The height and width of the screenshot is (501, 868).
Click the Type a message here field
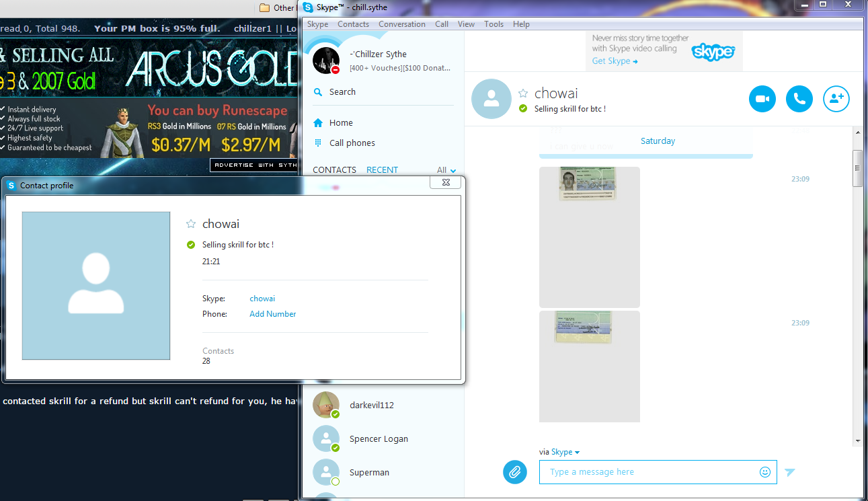tap(658, 472)
